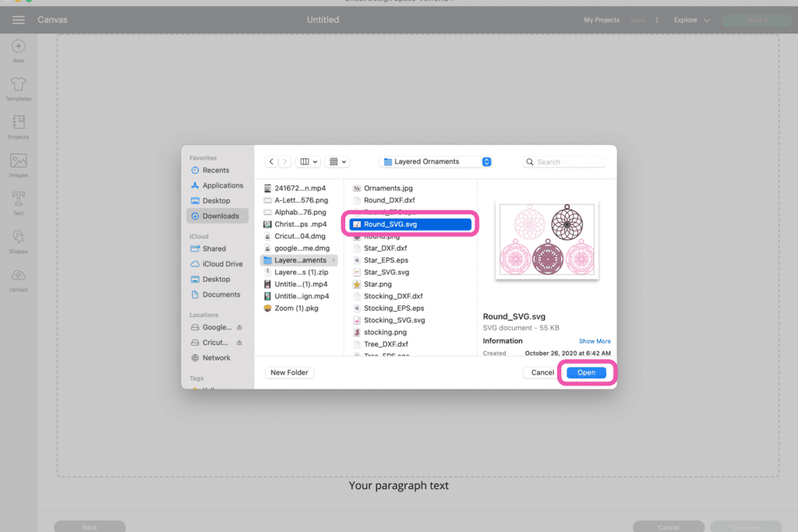
Task: Select file Christ...ps .mp4
Action: pos(299,224)
